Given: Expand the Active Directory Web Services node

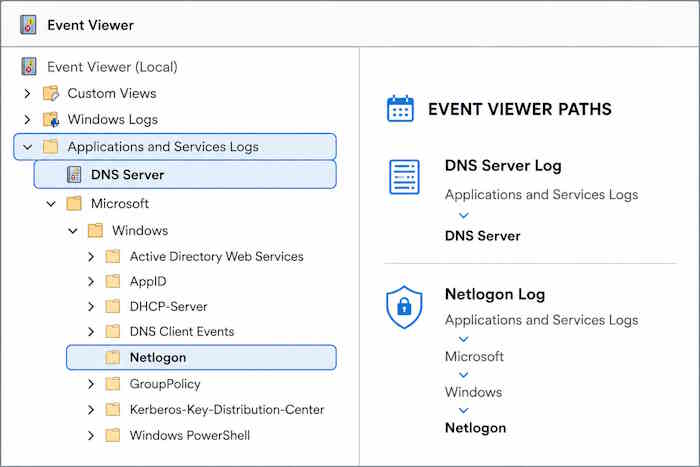Looking at the screenshot, I should click(x=91, y=256).
